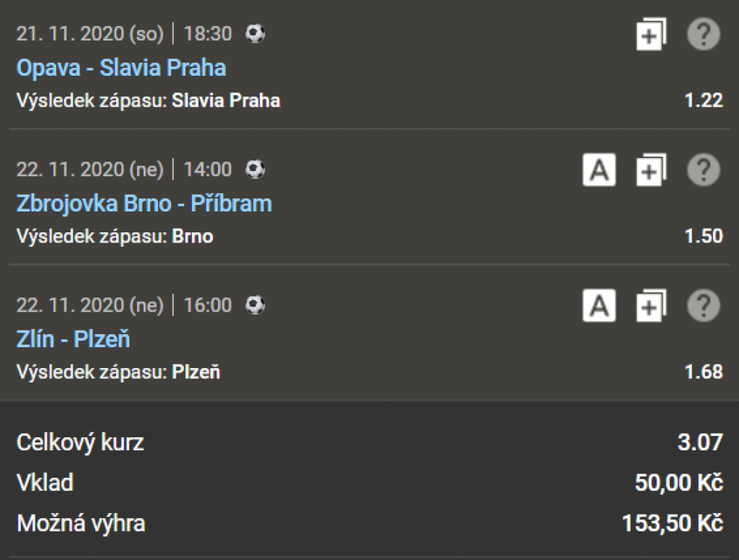Click the 1.50 odds for Brno
This screenshot has width=739, height=560.
(x=704, y=236)
